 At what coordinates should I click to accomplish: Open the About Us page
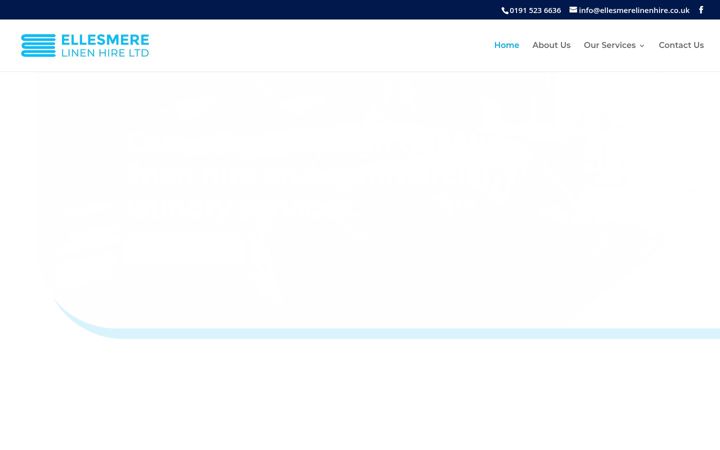pos(551,45)
